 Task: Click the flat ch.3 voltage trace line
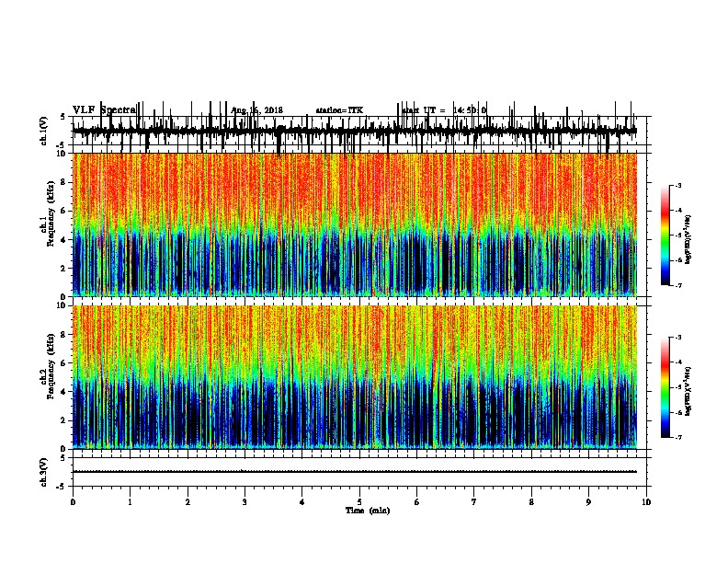coord(354,472)
